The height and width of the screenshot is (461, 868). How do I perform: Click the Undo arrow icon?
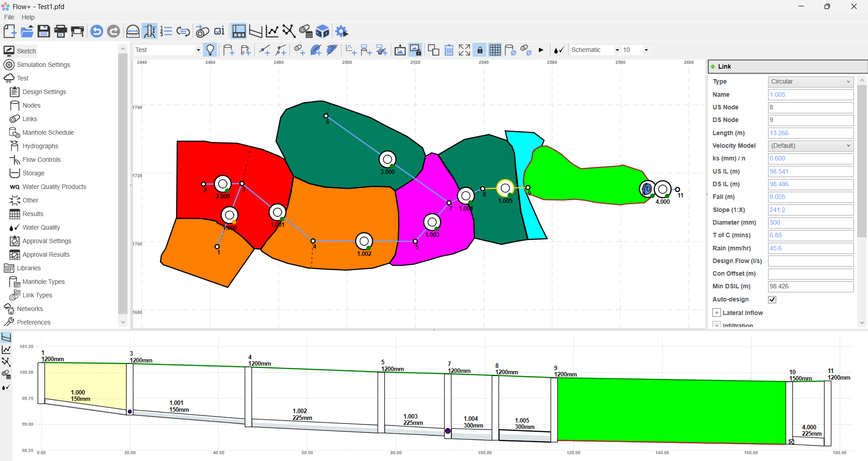point(96,31)
